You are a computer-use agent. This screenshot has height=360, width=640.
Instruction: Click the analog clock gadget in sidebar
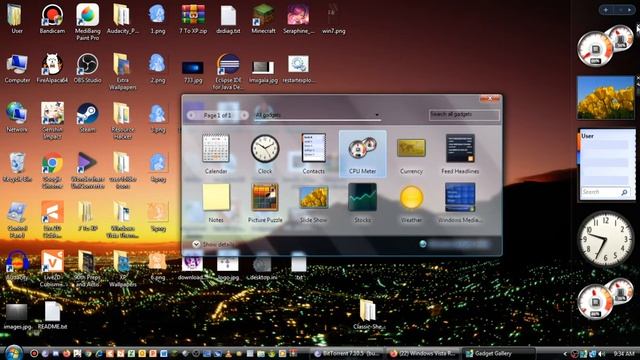pyautogui.click(x=606, y=239)
